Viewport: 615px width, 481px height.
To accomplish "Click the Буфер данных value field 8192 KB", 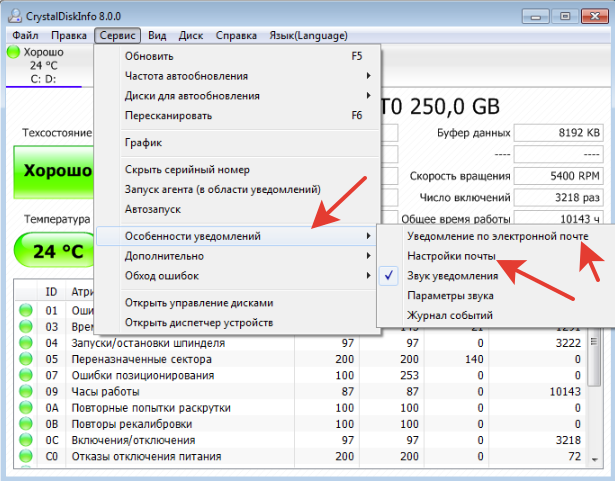I will click(x=559, y=133).
